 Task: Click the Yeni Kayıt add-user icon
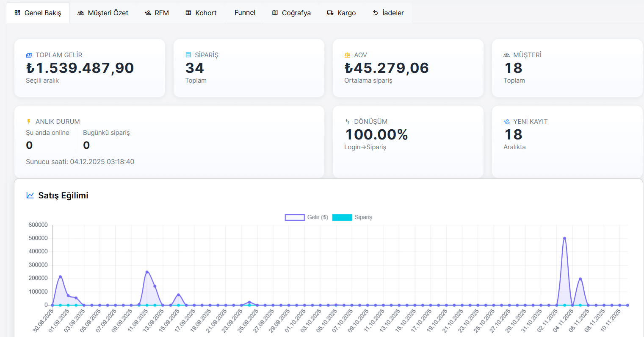pyautogui.click(x=506, y=121)
